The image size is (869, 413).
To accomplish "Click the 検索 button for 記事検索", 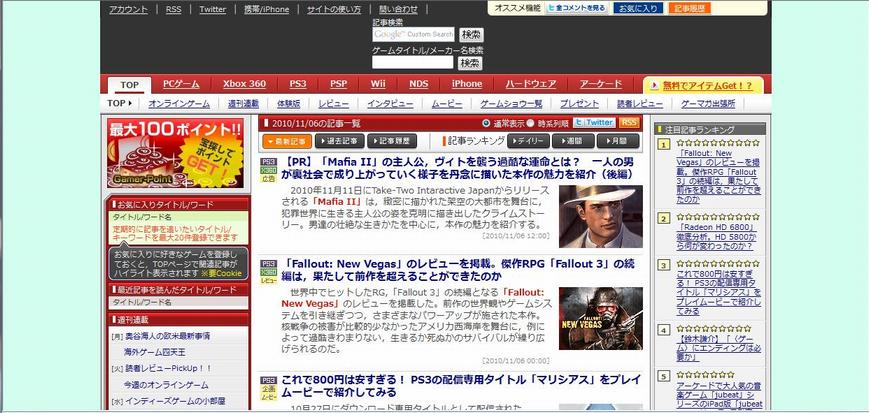I will (x=471, y=34).
